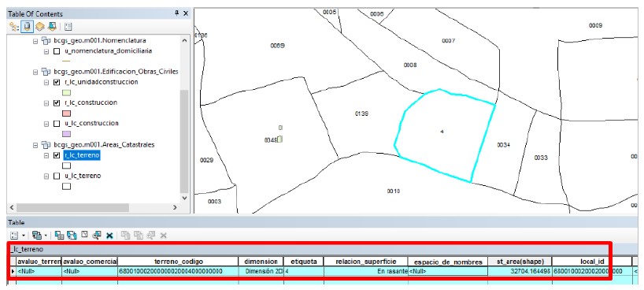Open the pink r_lc_construccion symbol swatch
Image resolution: width=644 pixels, height=290 pixels.
[67, 113]
